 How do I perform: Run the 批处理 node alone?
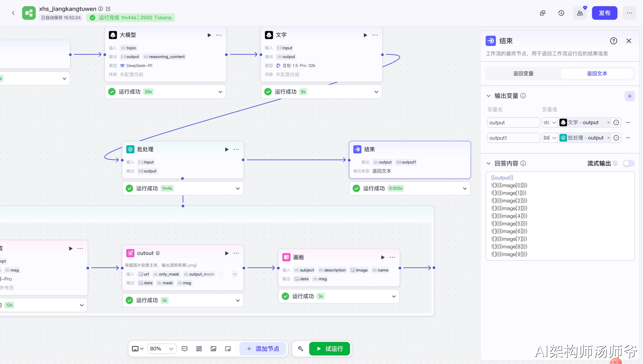(227, 149)
